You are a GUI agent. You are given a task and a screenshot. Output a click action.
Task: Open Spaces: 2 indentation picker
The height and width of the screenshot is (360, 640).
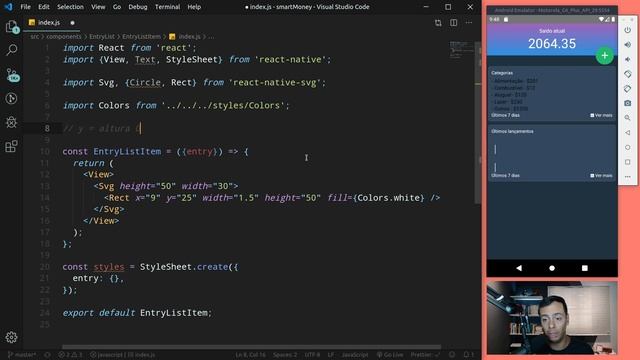coord(284,355)
